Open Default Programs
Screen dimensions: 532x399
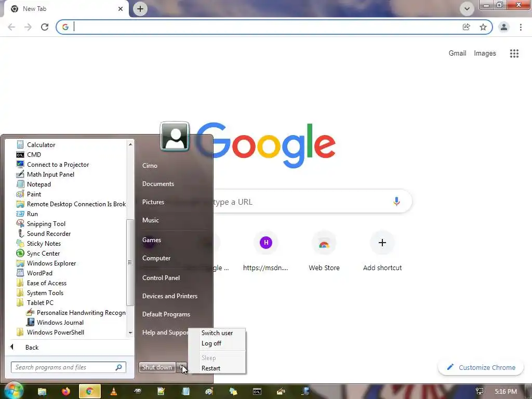pyautogui.click(x=166, y=314)
